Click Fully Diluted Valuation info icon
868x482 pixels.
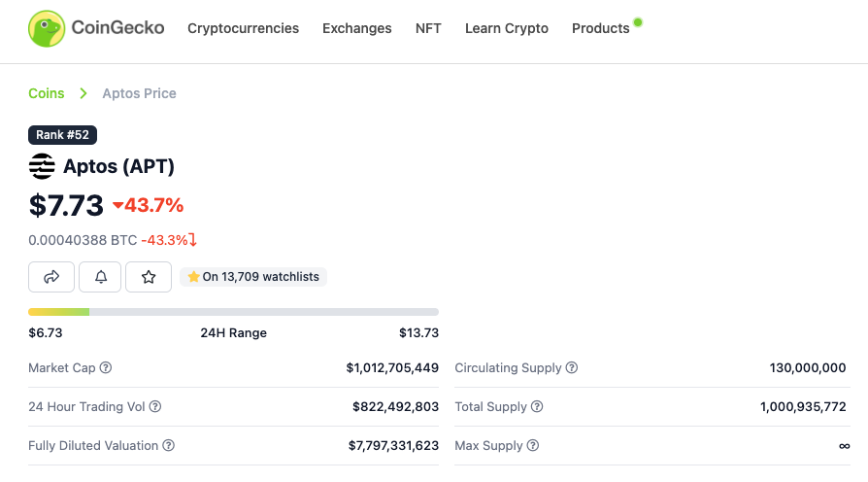168,446
